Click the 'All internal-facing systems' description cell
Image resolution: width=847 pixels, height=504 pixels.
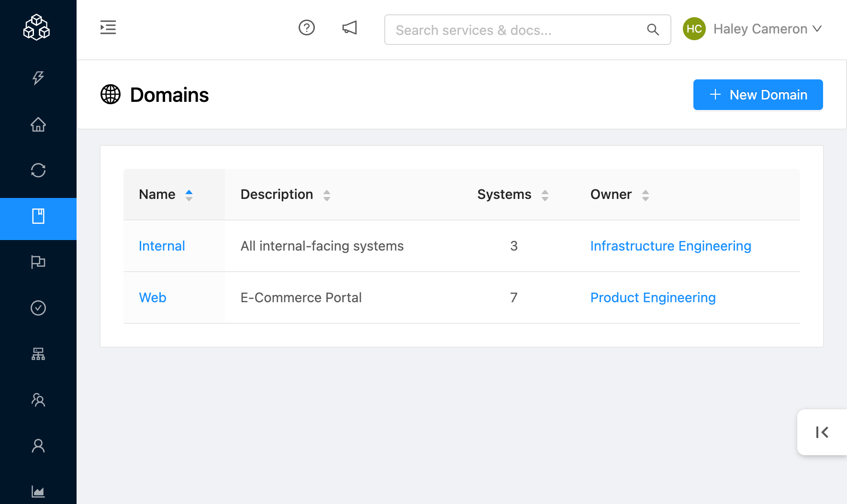tap(322, 246)
